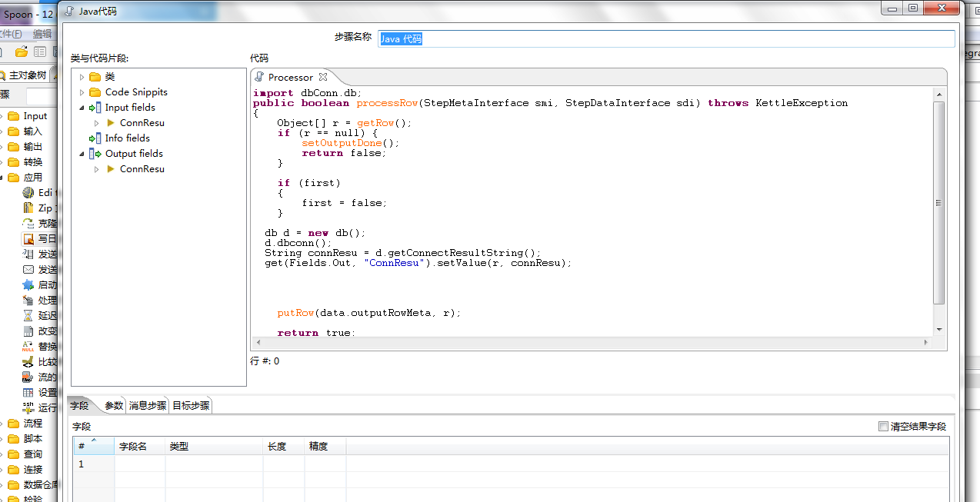
Task: Click the open-file toolbar icon in Spoon
Action: tap(22, 52)
